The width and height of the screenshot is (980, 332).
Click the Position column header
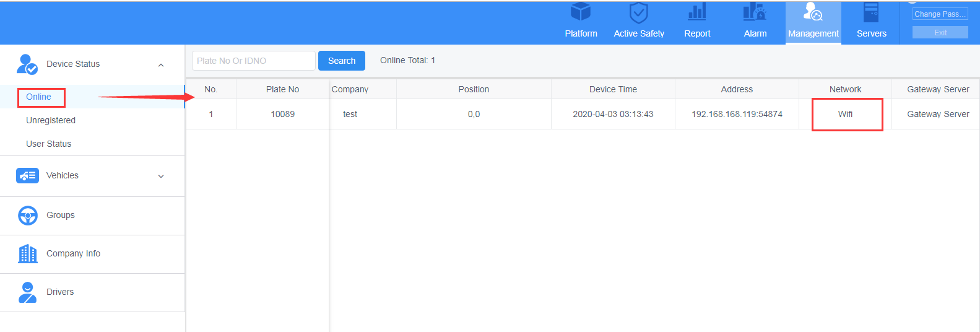[474, 89]
